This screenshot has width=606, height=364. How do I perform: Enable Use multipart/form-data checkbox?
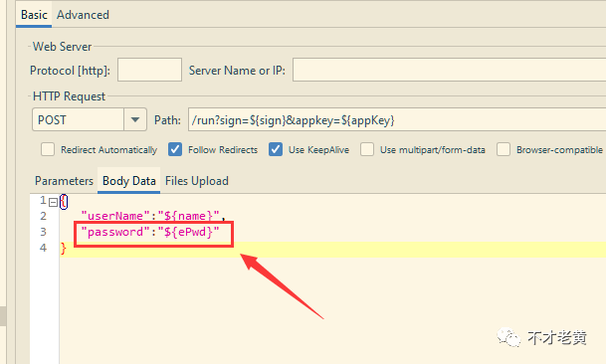tap(367, 149)
